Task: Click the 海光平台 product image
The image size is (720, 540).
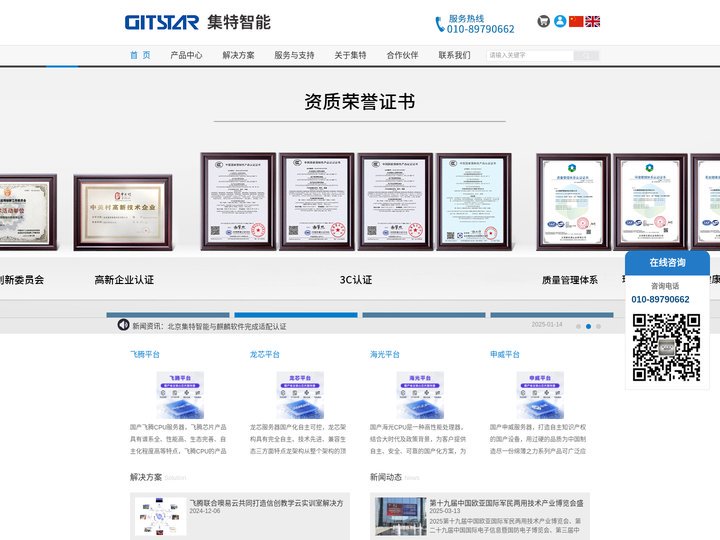Action: [420, 395]
